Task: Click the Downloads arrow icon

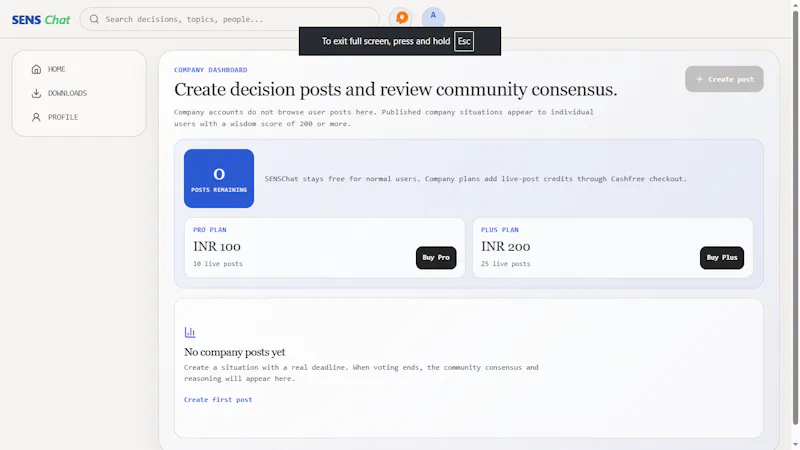Action: pyautogui.click(x=36, y=93)
